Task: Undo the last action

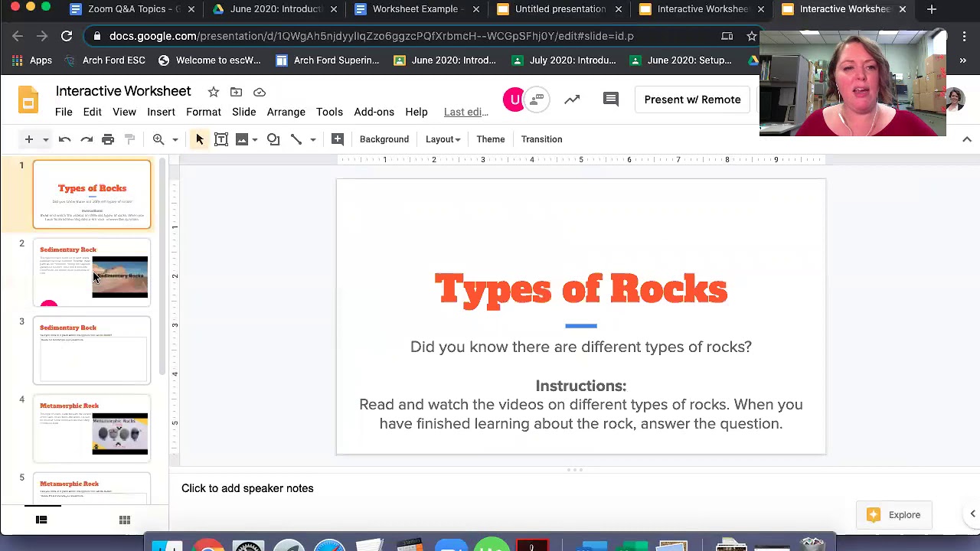Action: tap(64, 139)
